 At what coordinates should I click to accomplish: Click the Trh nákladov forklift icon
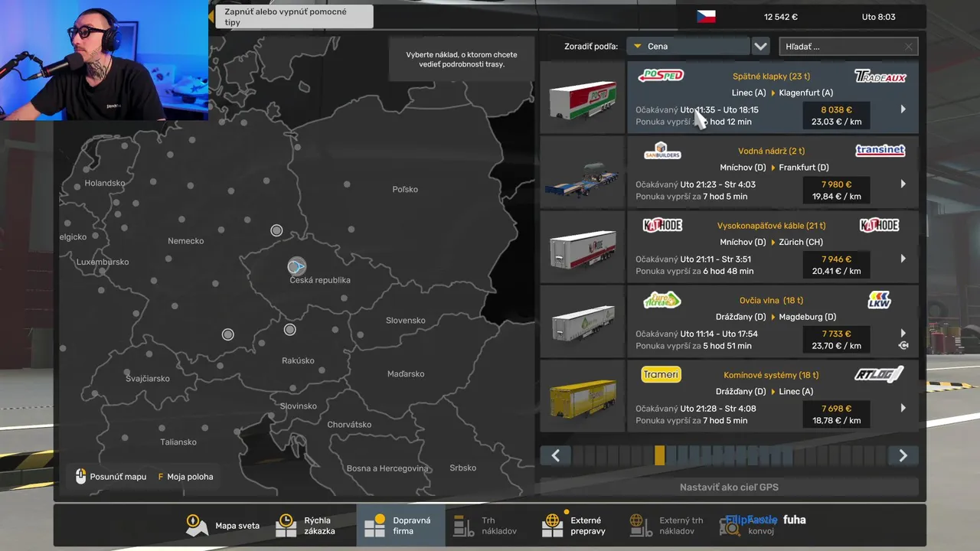(x=464, y=525)
